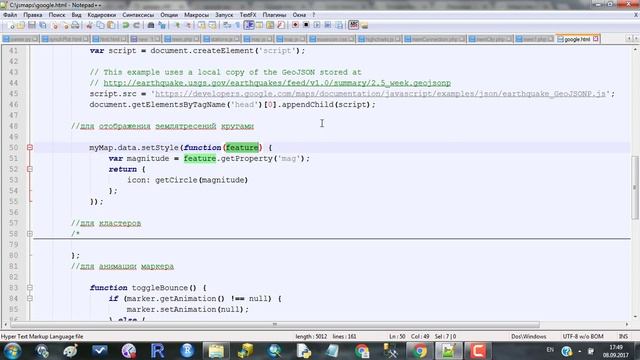This screenshot has height=360, width=640.
Task: Click the Paste clipboard toolbar icon
Action: (x=111, y=25)
